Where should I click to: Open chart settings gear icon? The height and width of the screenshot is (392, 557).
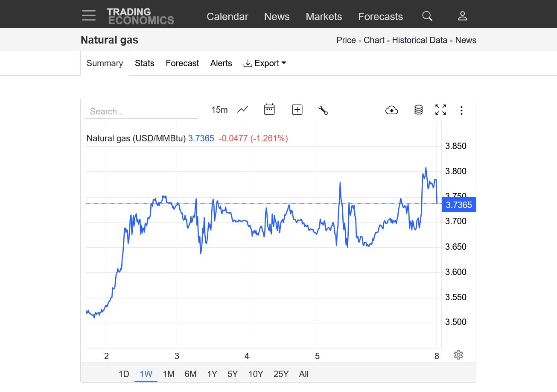(458, 355)
